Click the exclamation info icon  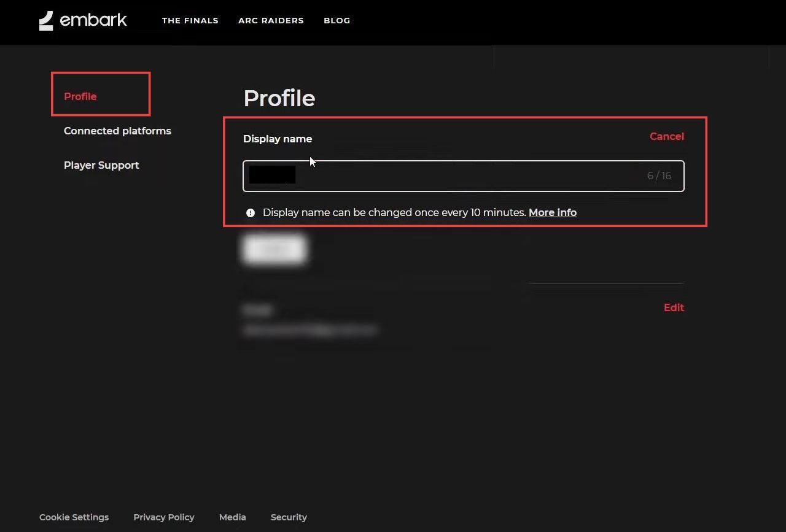(251, 213)
